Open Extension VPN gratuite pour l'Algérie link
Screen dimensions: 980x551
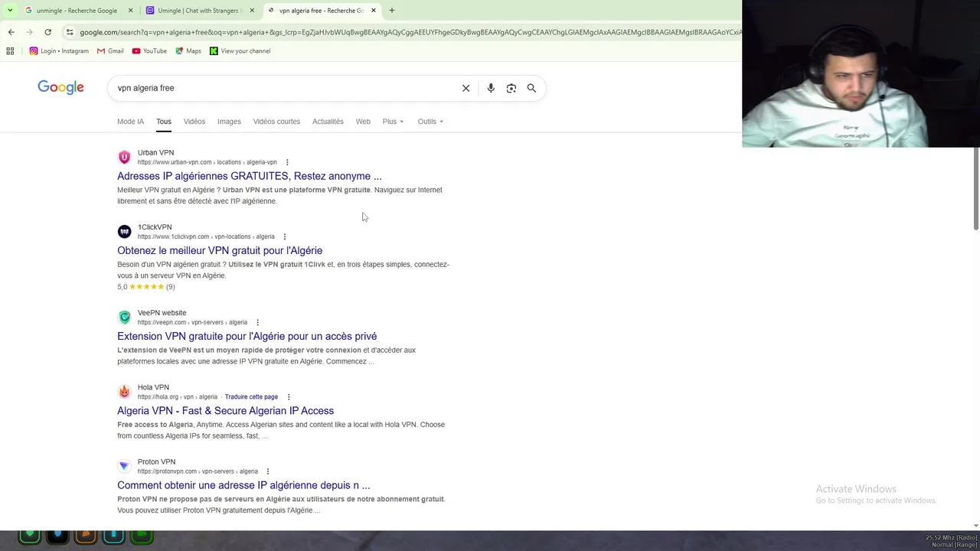coord(247,336)
